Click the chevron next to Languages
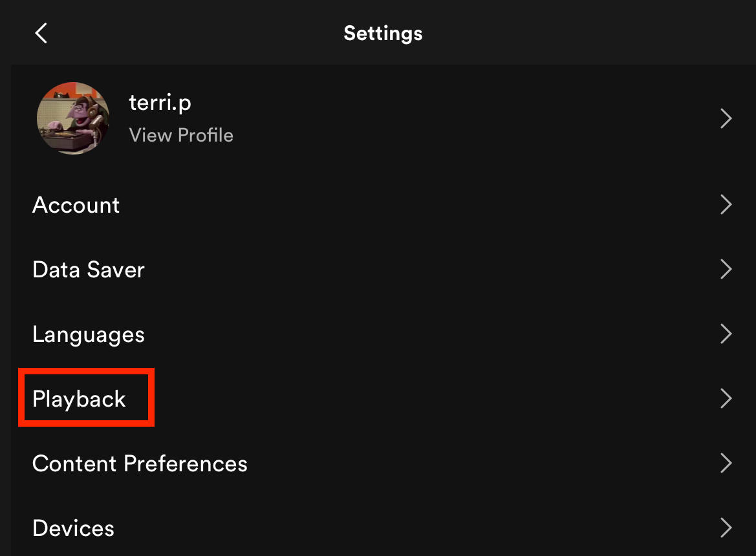This screenshot has height=556, width=756. coord(726,334)
